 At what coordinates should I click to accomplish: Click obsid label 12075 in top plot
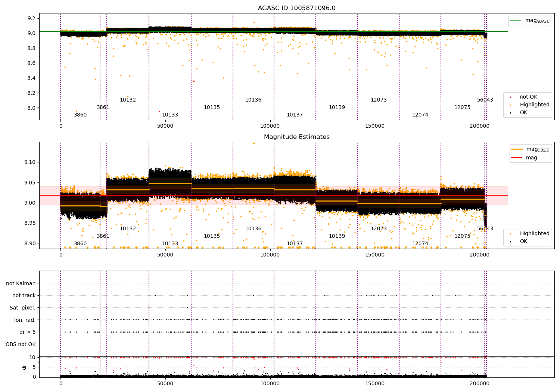462,108
